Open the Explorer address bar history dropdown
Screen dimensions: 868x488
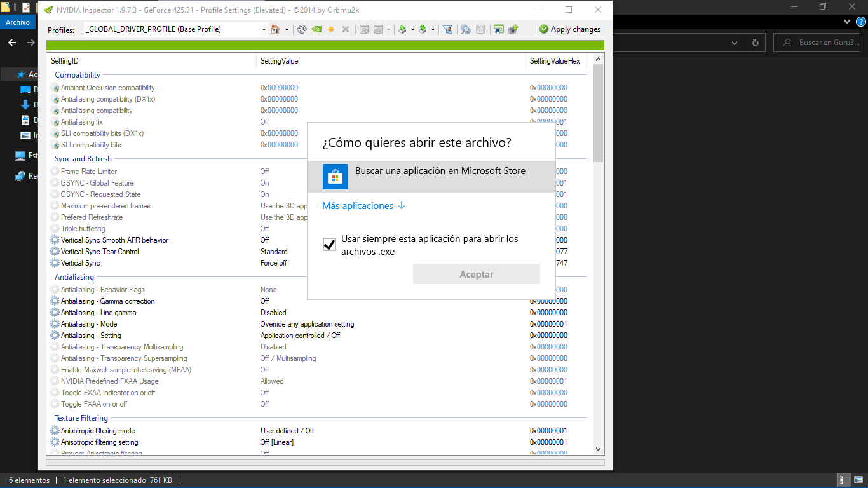pyautogui.click(x=735, y=43)
